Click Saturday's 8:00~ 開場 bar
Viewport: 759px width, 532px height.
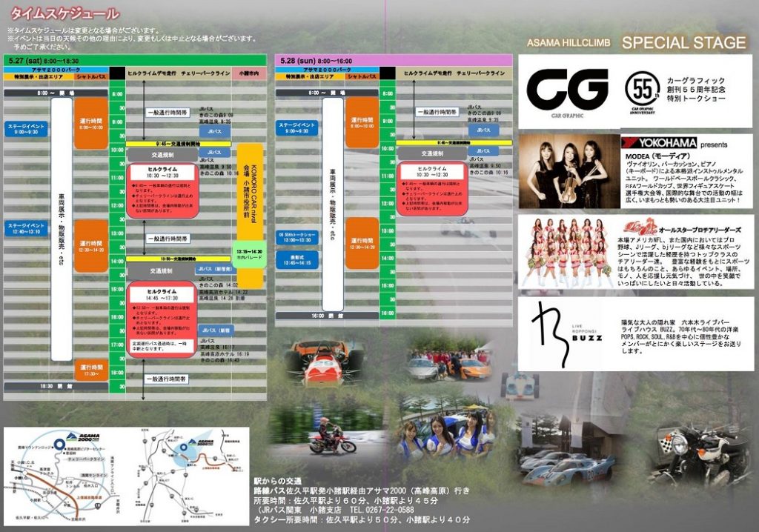tap(56, 93)
